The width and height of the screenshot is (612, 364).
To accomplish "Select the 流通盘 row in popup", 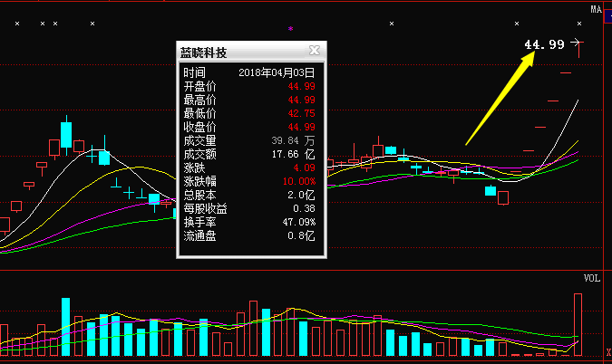I will click(249, 235).
